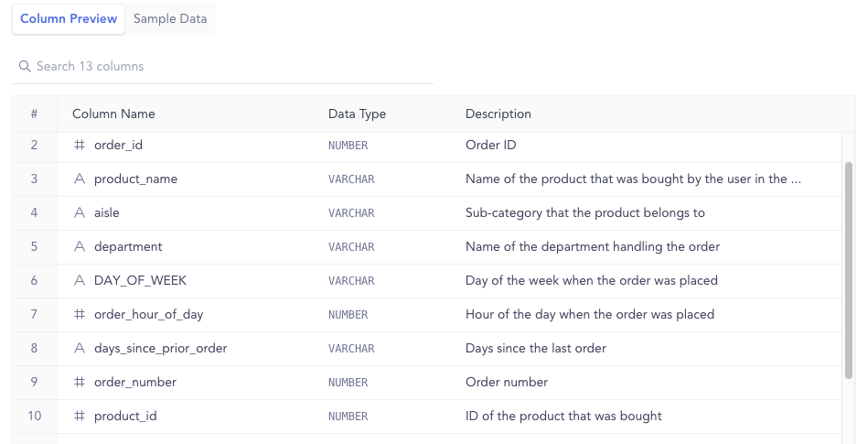Click the number icon beside order_hour_of_day
This screenshot has width=868, height=444.
click(x=80, y=314)
